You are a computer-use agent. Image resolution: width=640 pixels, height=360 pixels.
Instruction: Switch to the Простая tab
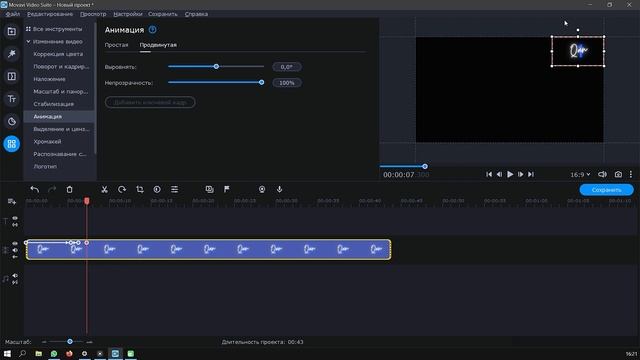pos(116,45)
